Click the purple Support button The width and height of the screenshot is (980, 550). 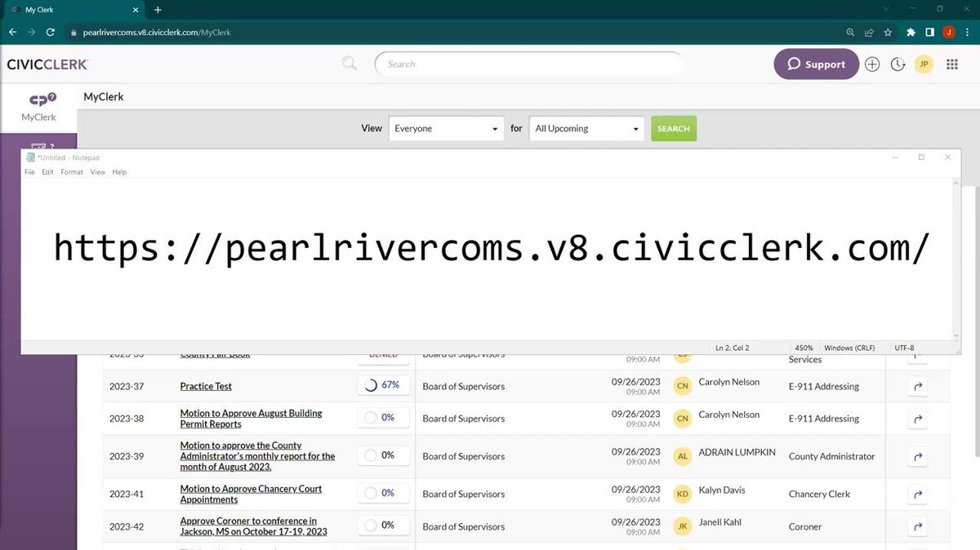[x=816, y=64]
